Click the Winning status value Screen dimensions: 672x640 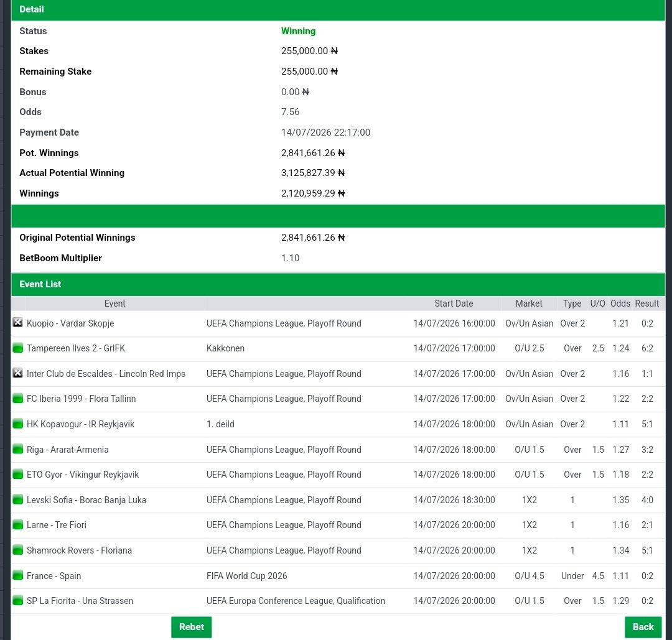coord(298,31)
